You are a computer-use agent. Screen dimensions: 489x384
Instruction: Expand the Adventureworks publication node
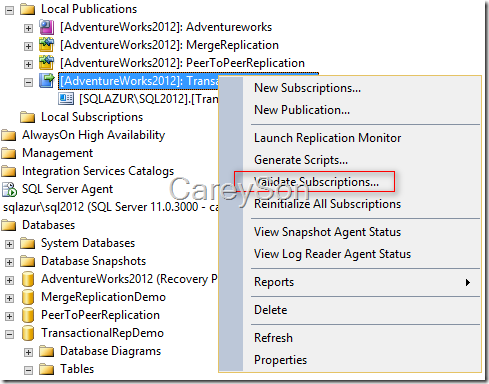28,28
